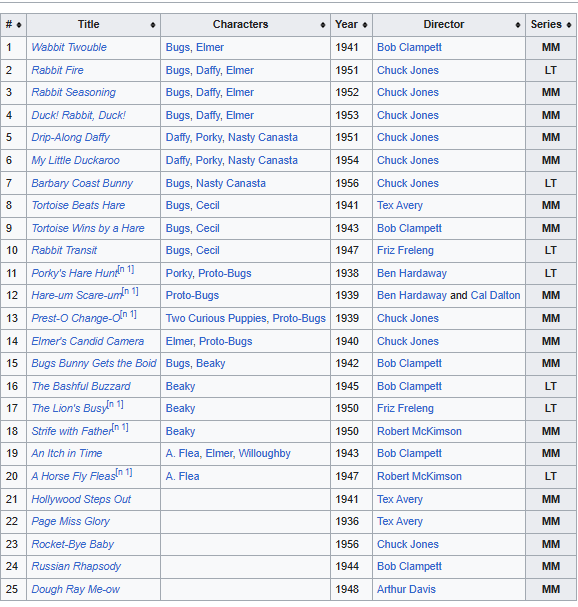Sort the Director column via arrows
Image resolution: width=578 pixels, height=607 pixels.
click(518, 25)
